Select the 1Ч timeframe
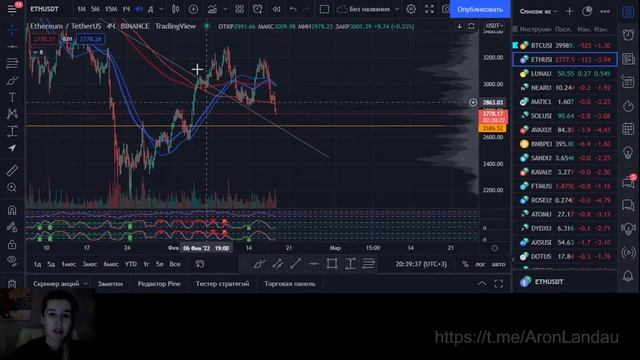640x360 pixels. pos(126,9)
